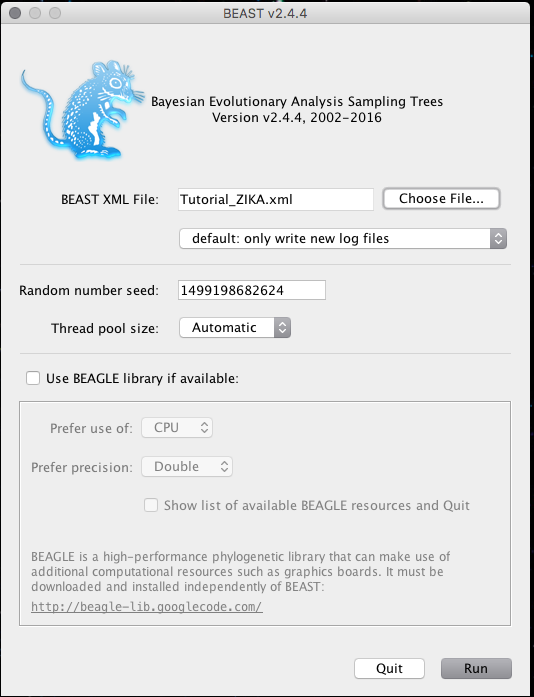Click the CPU selector arrows

pos(205,428)
